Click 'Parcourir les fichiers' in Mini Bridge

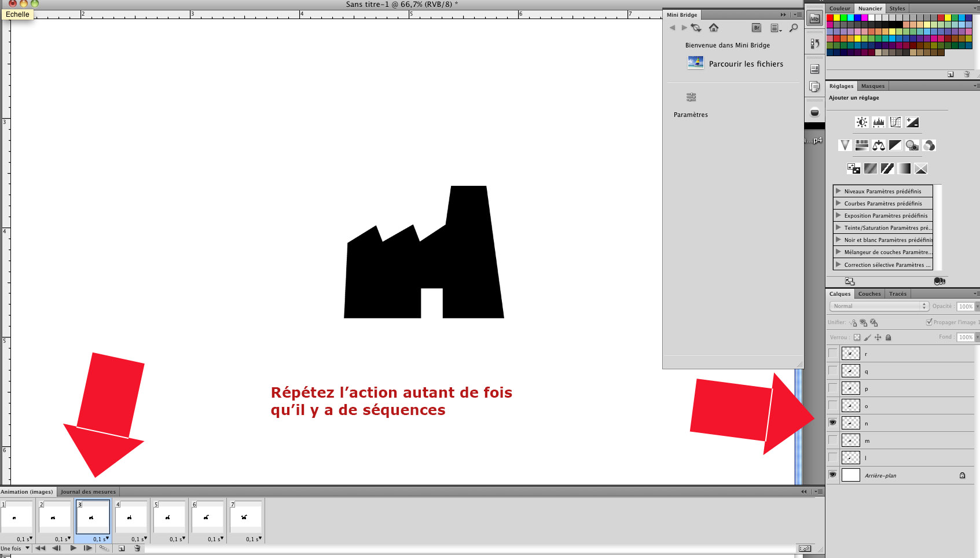(x=746, y=64)
